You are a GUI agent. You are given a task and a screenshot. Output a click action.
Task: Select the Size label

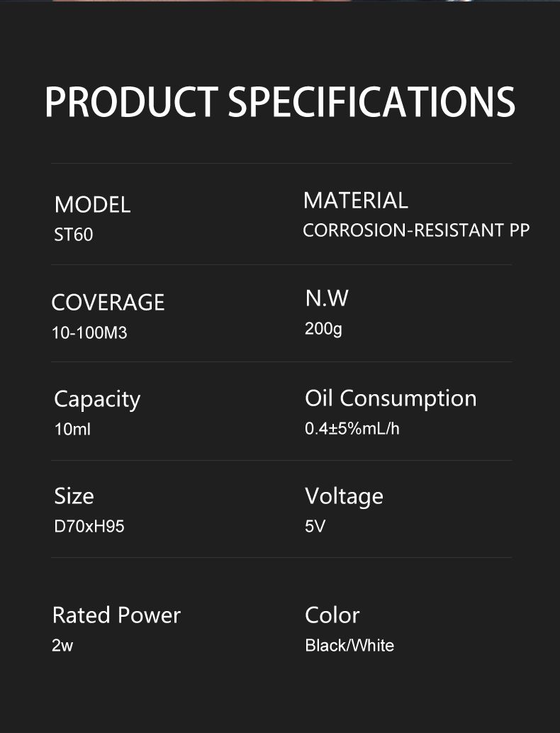[74, 496]
